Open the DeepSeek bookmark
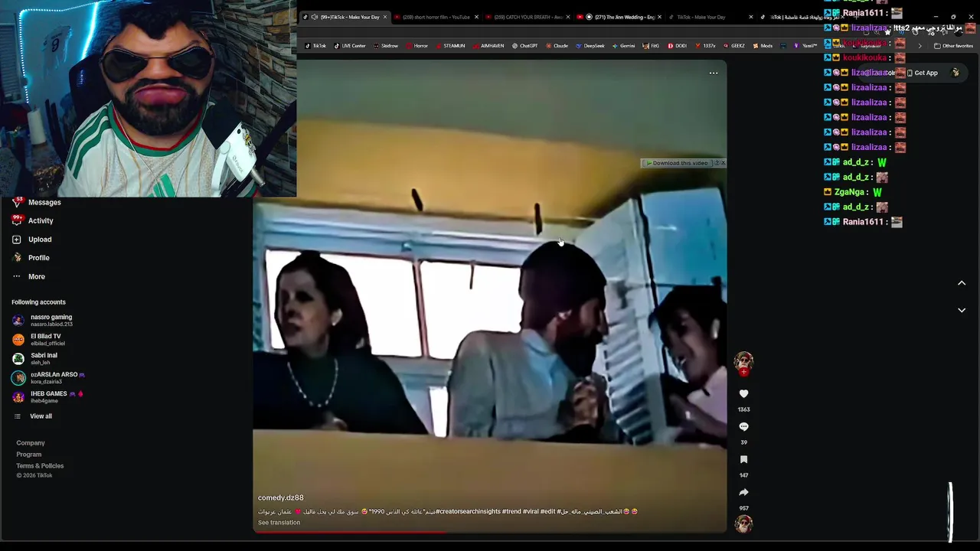The width and height of the screenshot is (980, 551). [x=590, y=46]
